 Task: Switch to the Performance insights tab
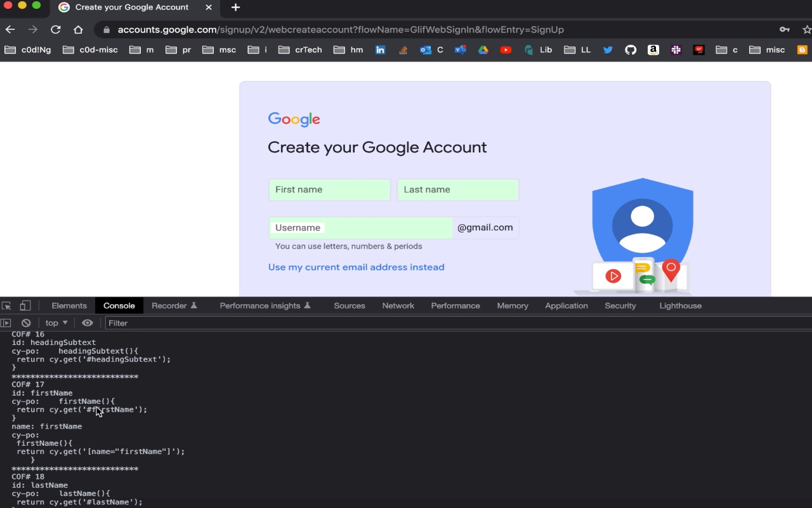(x=265, y=305)
